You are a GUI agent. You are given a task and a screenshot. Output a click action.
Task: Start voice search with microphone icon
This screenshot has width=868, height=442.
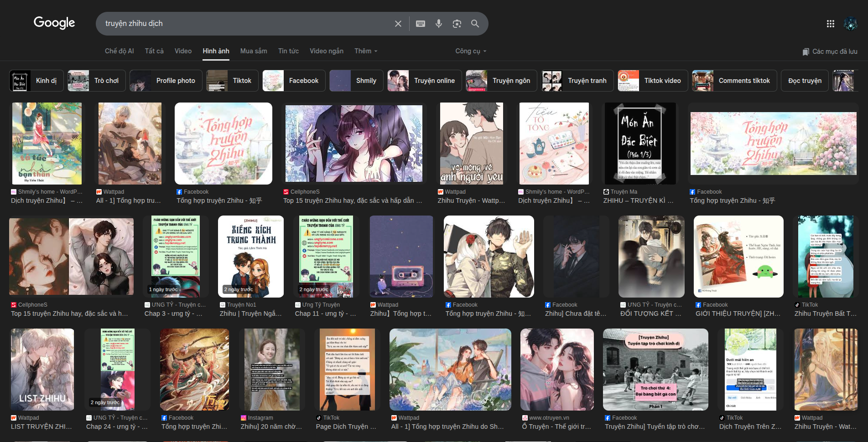(x=438, y=24)
